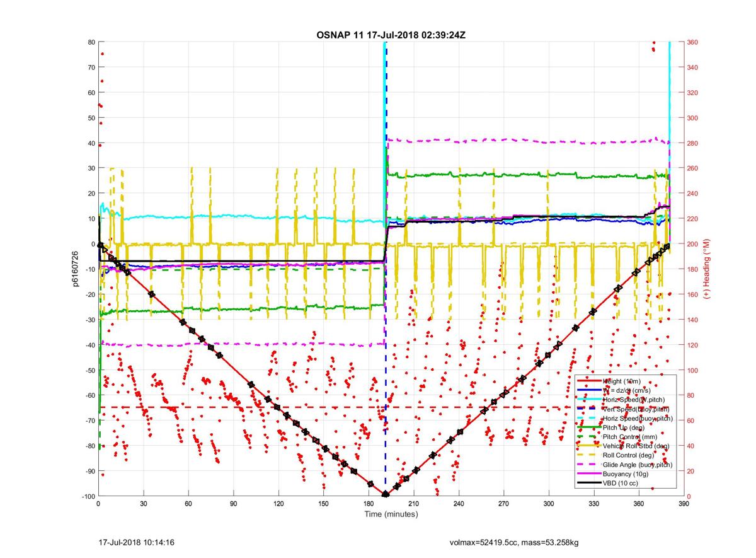The width and height of the screenshot is (756, 558).
Task: Click the right heading axis tick label '200'
Action: coord(694,244)
